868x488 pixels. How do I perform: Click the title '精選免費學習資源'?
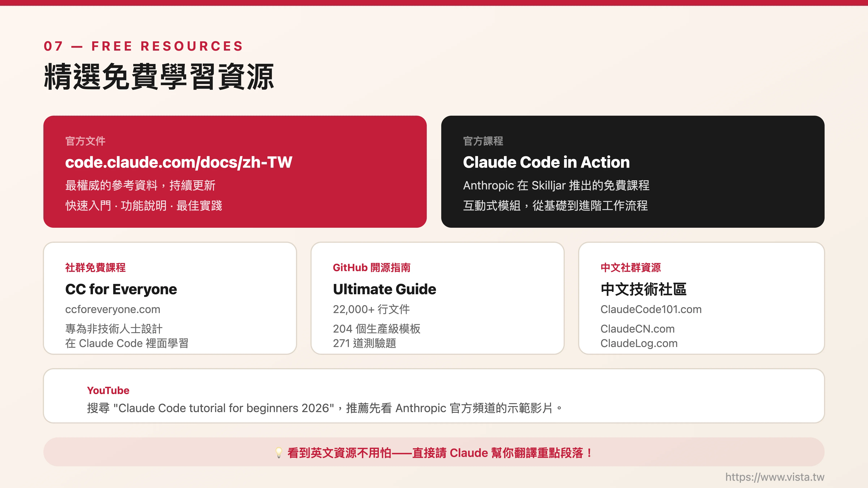159,77
